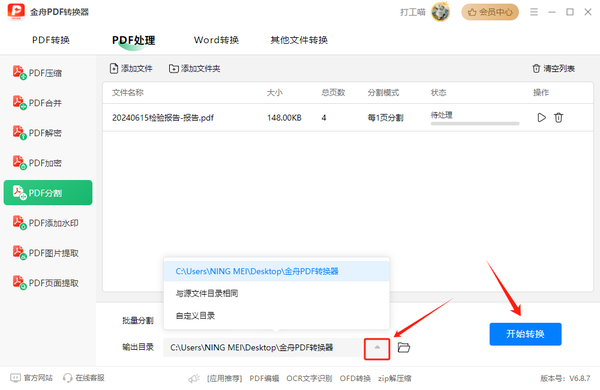Choose PDF加密 from the sidebar
The width and height of the screenshot is (600, 390).
tap(38, 163)
